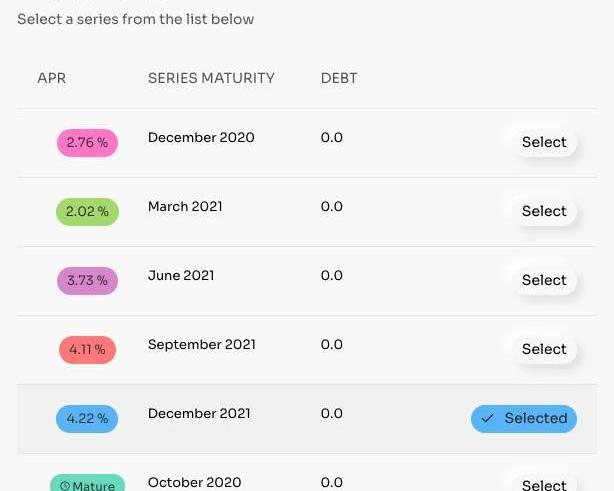Click the December 2021 maturity row text

[x=199, y=413]
